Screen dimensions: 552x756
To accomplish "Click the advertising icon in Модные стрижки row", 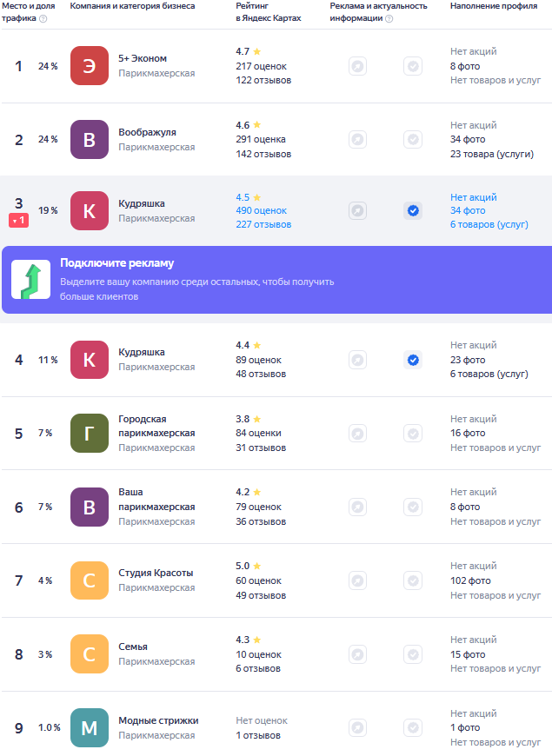I will point(357,727).
